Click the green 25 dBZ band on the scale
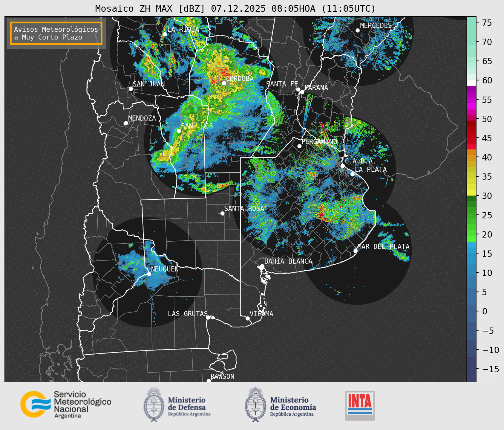 [471, 215]
